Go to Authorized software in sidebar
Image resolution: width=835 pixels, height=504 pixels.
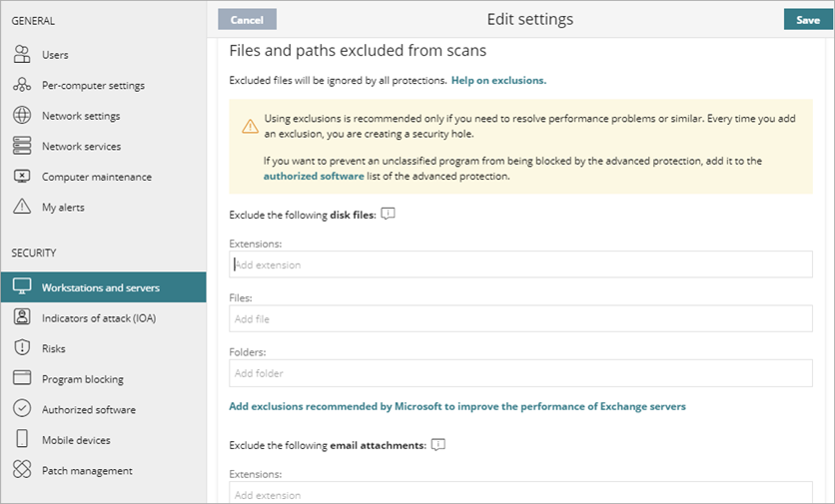(x=88, y=409)
